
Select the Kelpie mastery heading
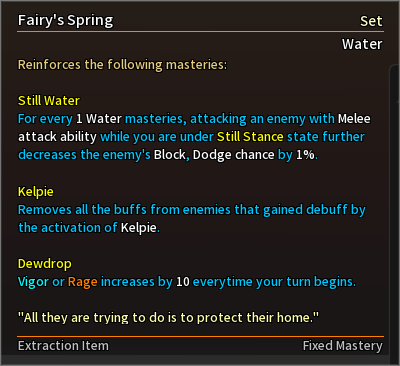(x=35, y=192)
